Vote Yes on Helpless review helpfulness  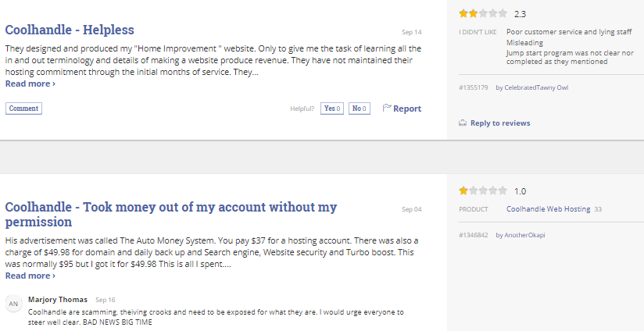pyautogui.click(x=332, y=109)
